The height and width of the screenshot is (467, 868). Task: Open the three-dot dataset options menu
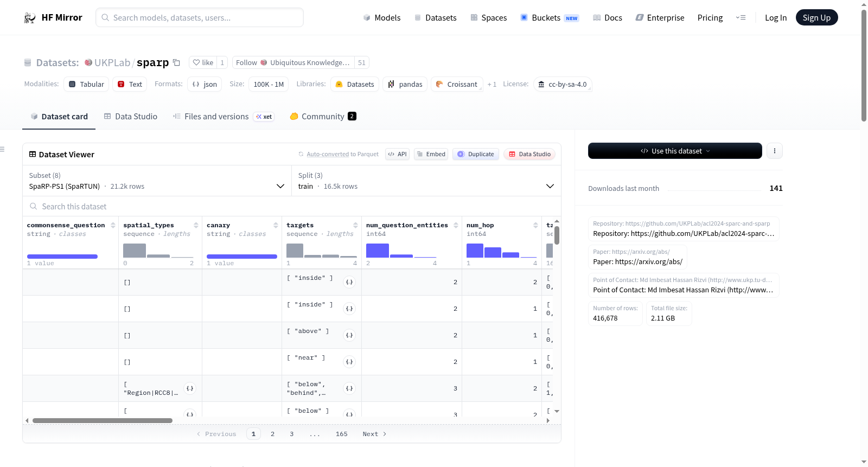[x=775, y=151]
